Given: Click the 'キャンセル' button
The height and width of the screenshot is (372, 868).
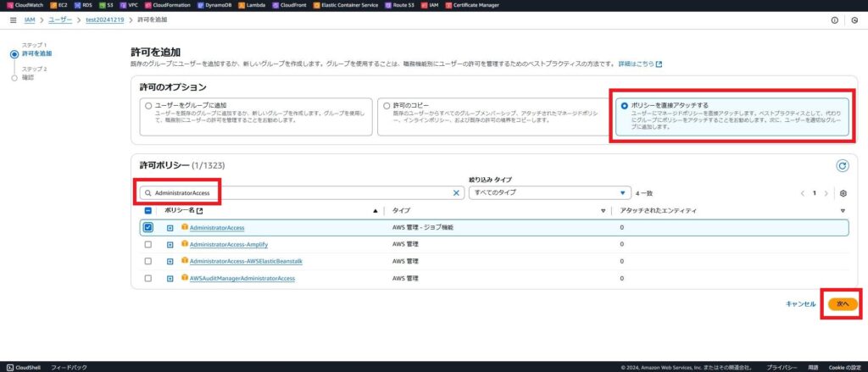Looking at the screenshot, I should click(800, 303).
